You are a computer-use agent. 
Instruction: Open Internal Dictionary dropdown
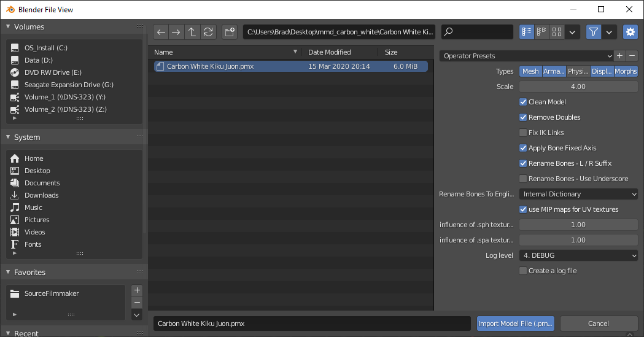578,194
